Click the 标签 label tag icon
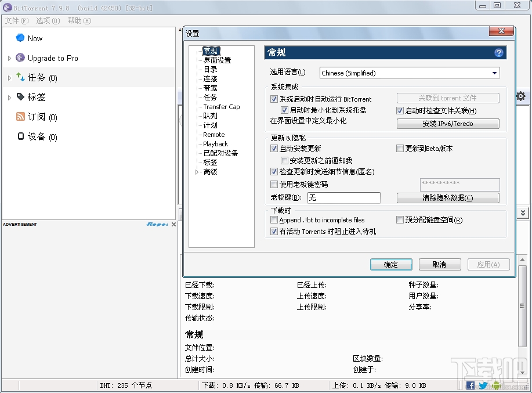532x393 pixels. pyautogui.click(x=20, y=97)
